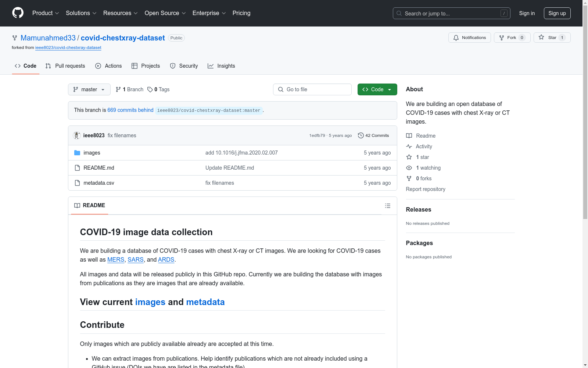
Task: Open the master branch selector
Action: coord(89,89)
